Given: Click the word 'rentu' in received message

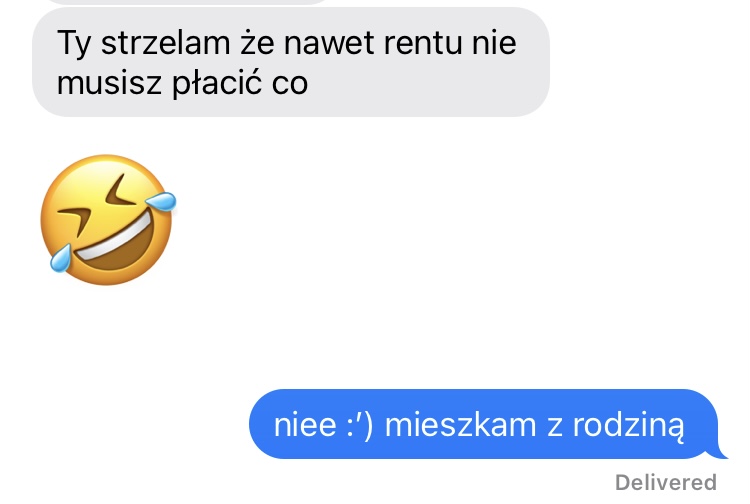Looking at the screenshot, I should point(423,43).
